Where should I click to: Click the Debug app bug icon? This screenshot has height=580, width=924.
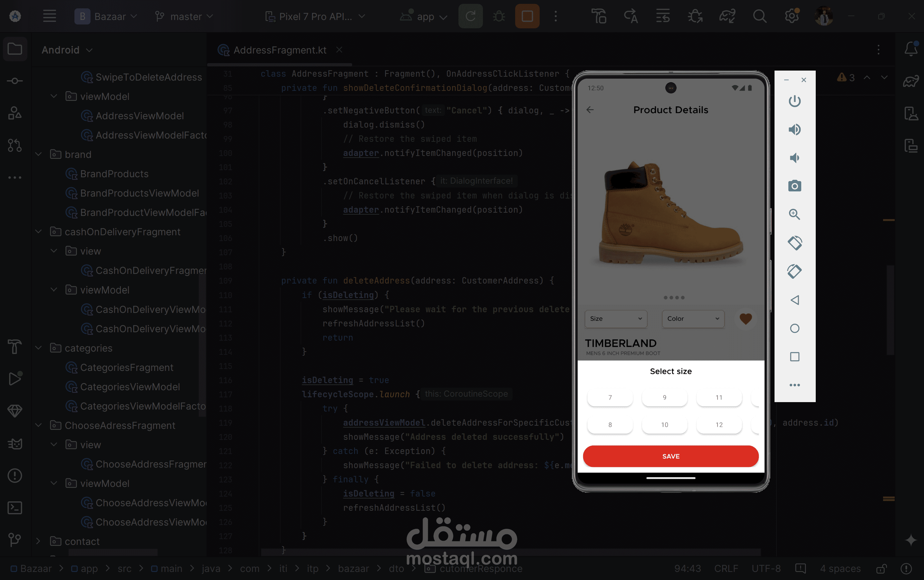(x=499, y=16)
